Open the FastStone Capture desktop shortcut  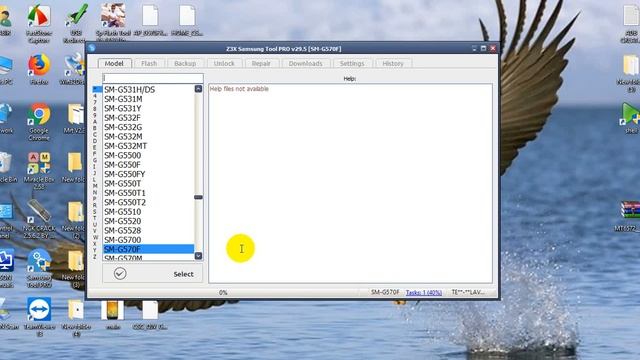[x=39, y=23]
